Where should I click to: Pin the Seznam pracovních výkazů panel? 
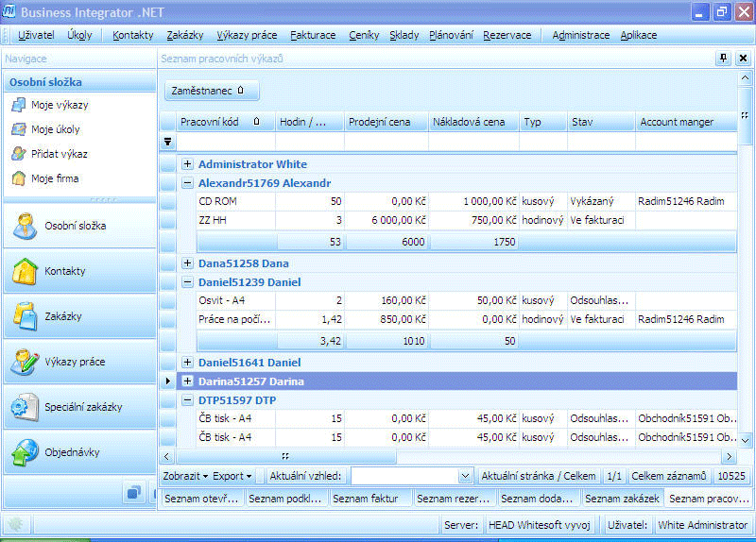coord(724,59)
